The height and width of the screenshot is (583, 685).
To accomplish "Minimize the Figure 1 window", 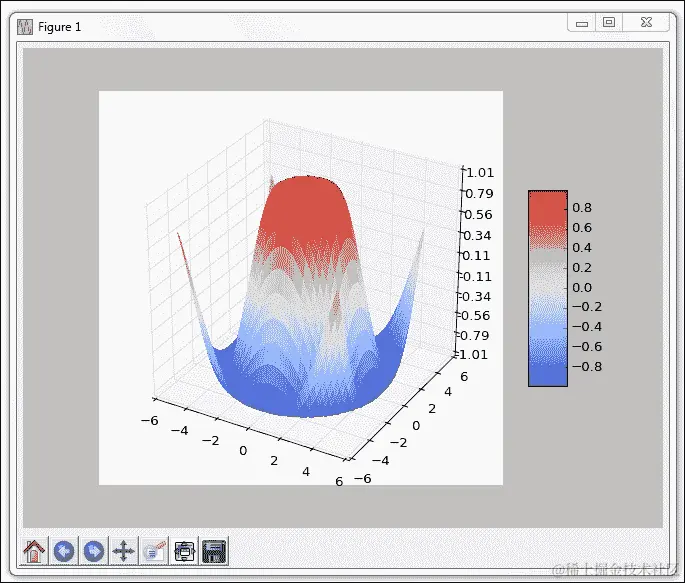I will click(582, 23).
